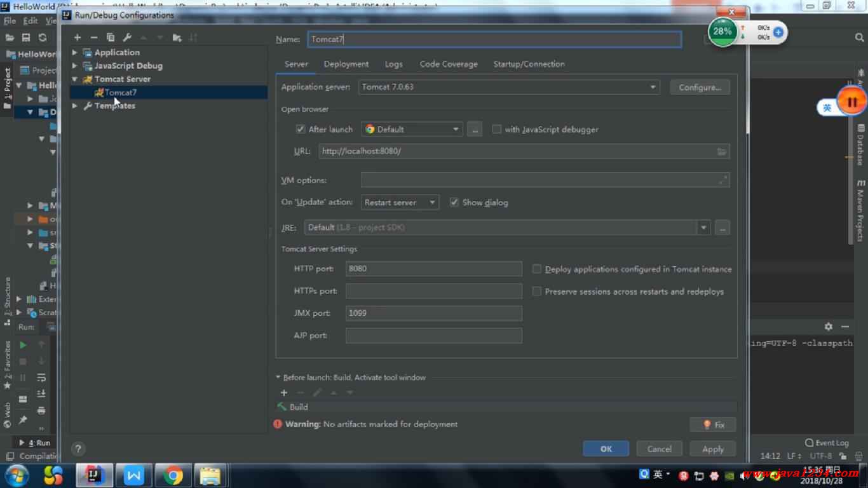Click into the Name field containing Tomcat7

point(494,39)
